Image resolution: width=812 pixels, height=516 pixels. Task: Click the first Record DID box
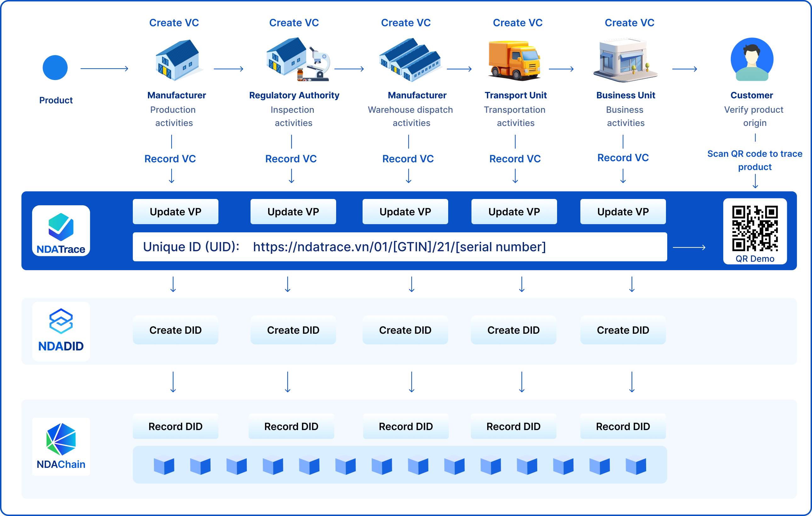point(175,426)
